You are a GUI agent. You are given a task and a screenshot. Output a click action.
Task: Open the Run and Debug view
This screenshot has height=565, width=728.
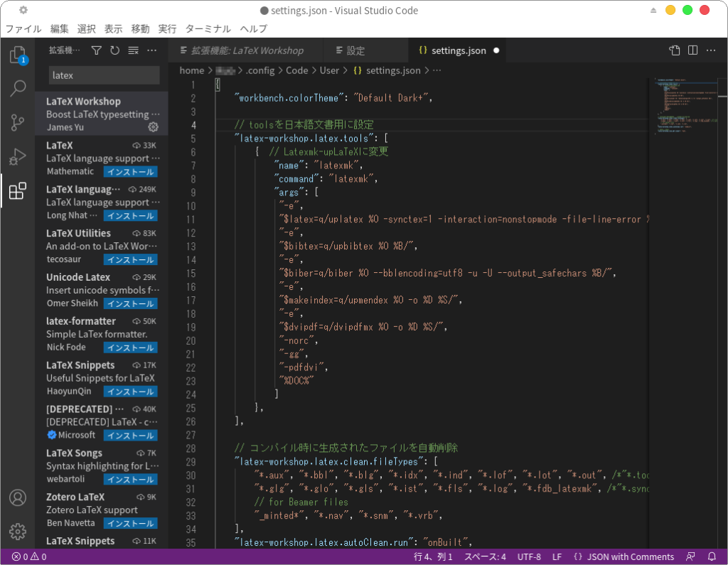[18, 156]
